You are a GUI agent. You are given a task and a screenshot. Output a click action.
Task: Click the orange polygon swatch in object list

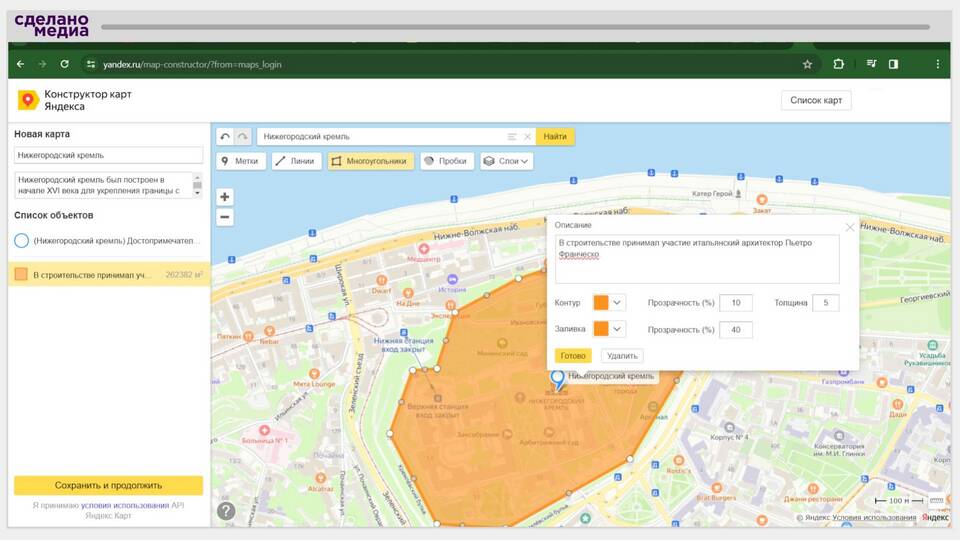(x=21, y=274)
